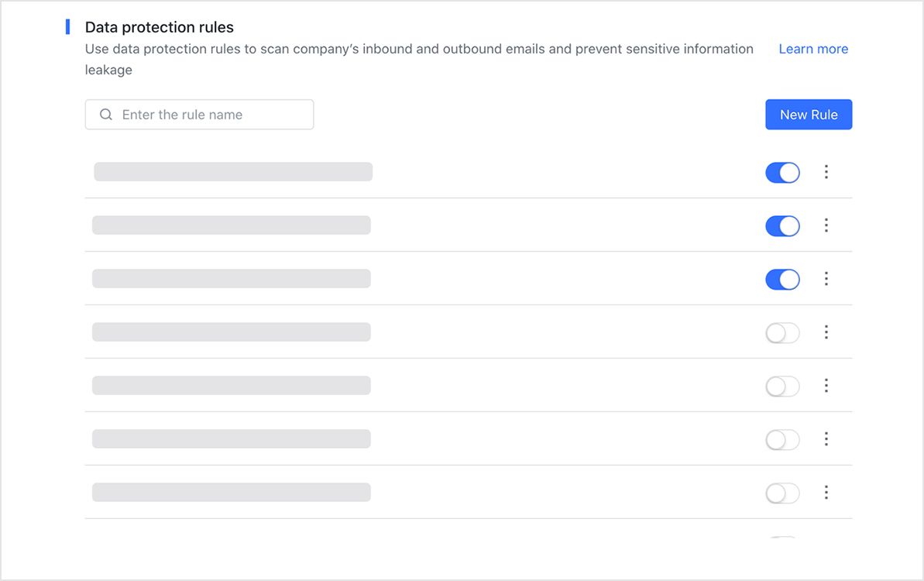The image size is (924, 581).
Task: Turn on the sixth rule toggle
Action: tap(782, 439)
